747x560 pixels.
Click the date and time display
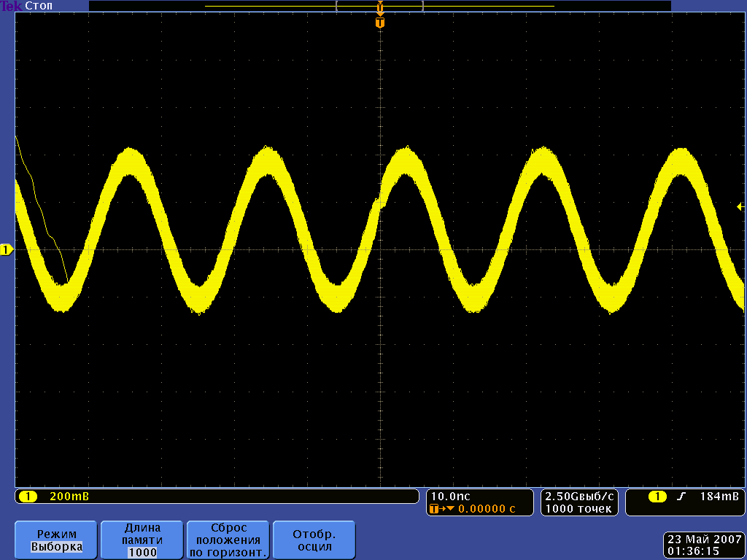click(703, 545)
